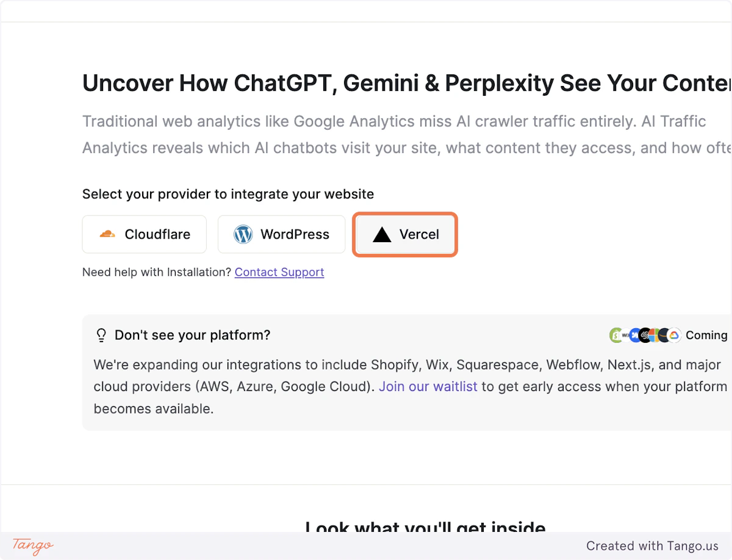Click the AWS platform icon

664,335
